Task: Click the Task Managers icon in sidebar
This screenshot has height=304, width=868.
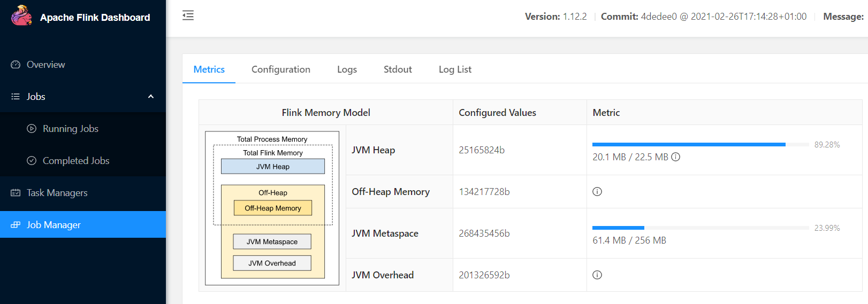Action: click(16, 193)
